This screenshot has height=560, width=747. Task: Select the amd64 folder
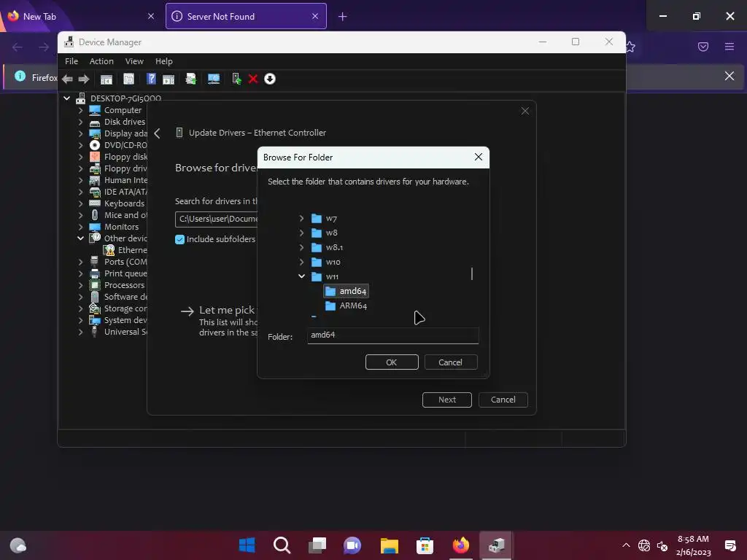(347, 291)
